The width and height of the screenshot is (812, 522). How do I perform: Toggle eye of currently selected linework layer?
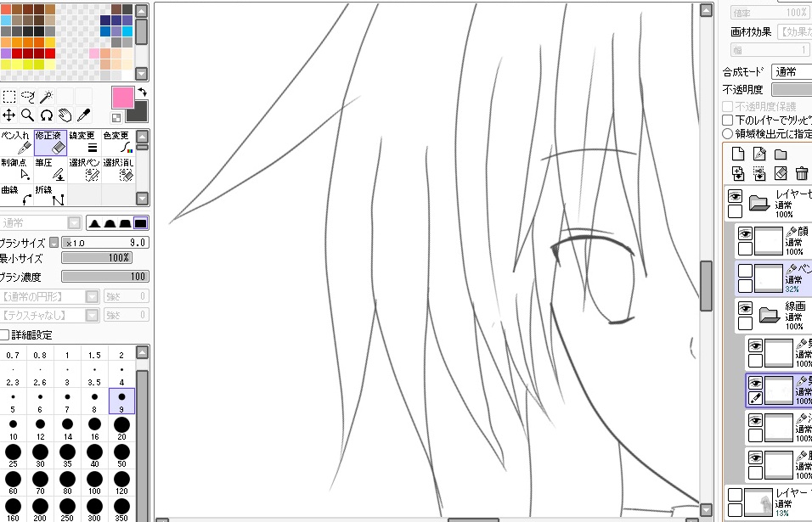[x=756, y=384]
